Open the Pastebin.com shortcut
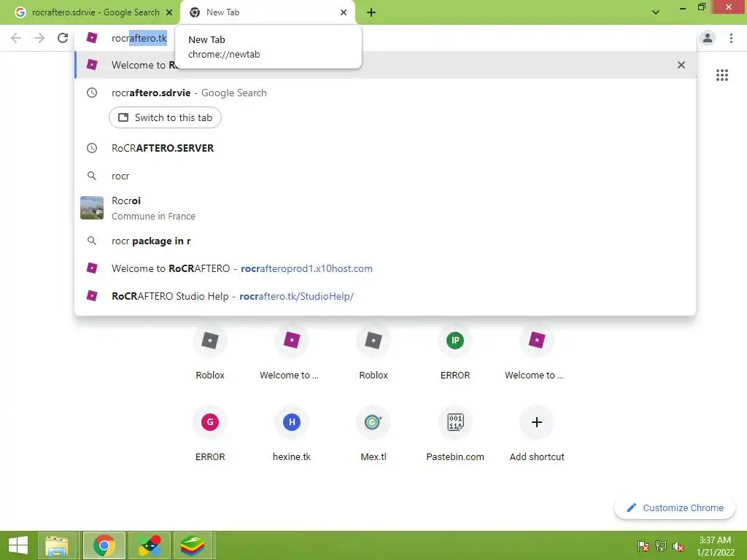Screen dimensions: 747x560 pos(455,434)
